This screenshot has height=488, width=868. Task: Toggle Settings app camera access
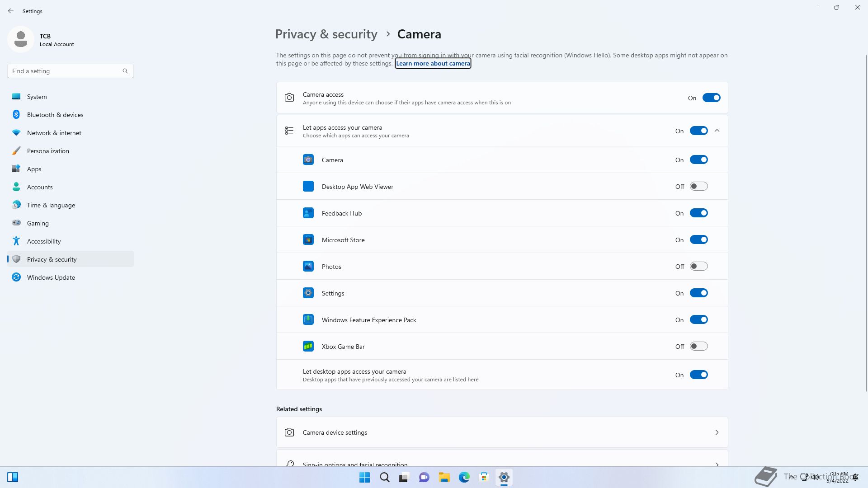tap(698, 293)
